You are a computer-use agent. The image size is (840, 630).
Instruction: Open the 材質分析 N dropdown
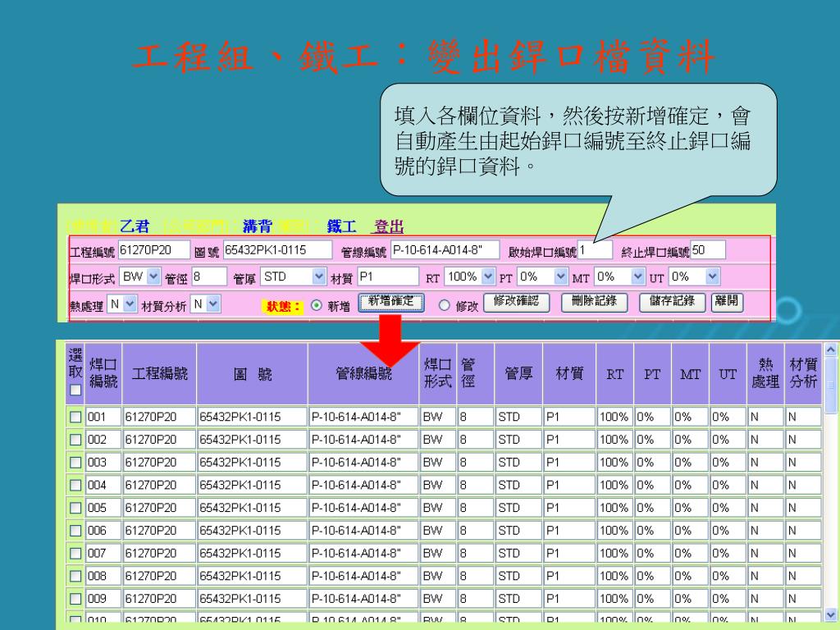coord(206,304)
